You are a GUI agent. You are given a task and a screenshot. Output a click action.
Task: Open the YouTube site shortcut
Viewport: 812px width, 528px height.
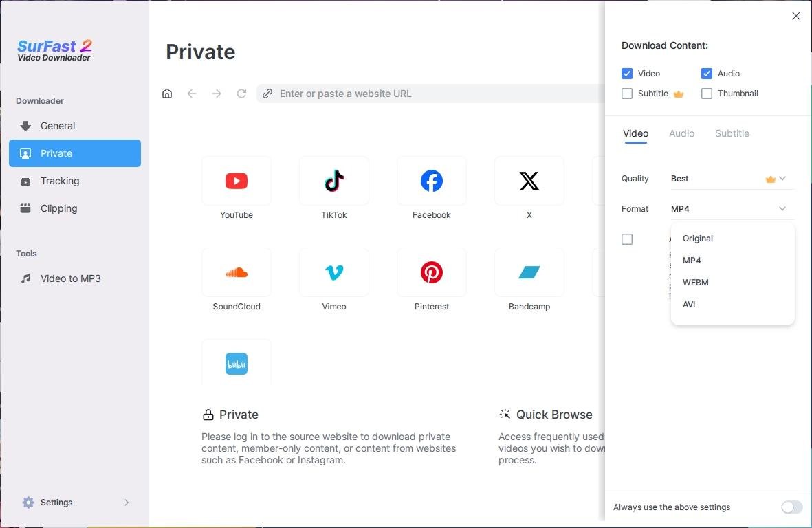pyautogui.click(x=236, y=181)
